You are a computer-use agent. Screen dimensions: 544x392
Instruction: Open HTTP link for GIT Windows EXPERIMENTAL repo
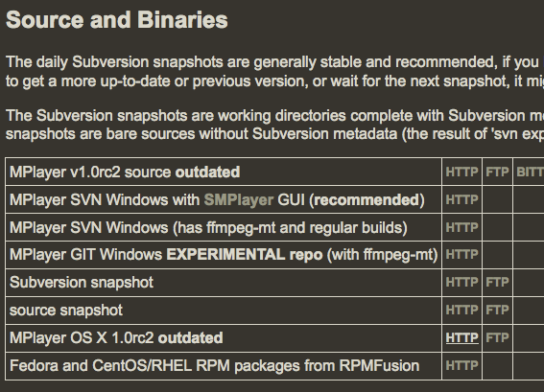click(461, 254)
